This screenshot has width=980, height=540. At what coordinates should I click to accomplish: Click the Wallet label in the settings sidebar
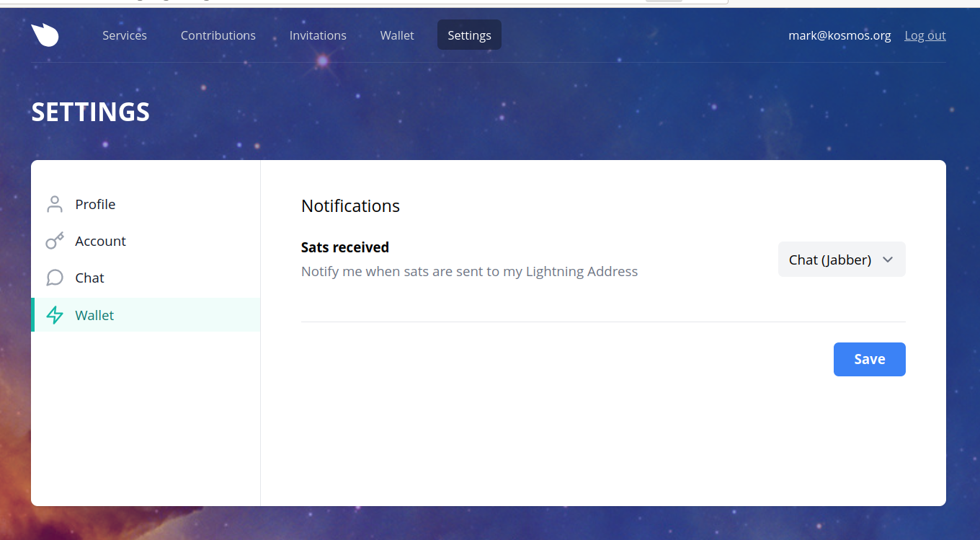[x=94, y=316]
